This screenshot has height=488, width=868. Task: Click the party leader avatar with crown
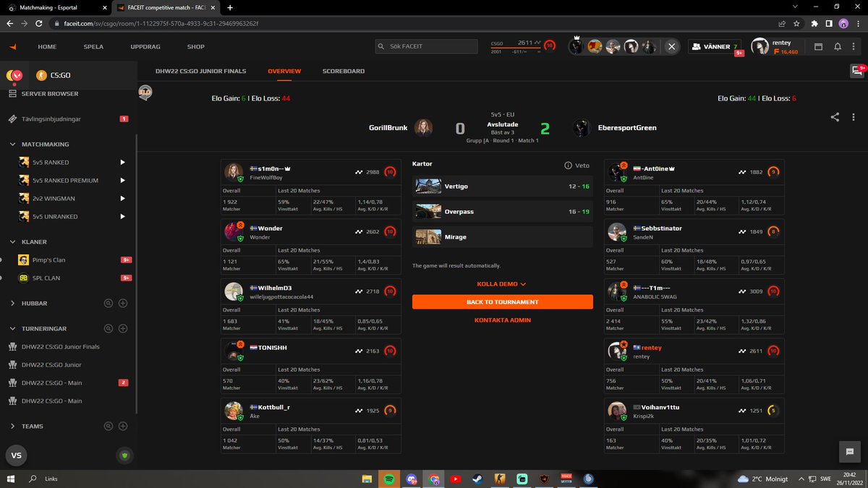pos(576,46)
